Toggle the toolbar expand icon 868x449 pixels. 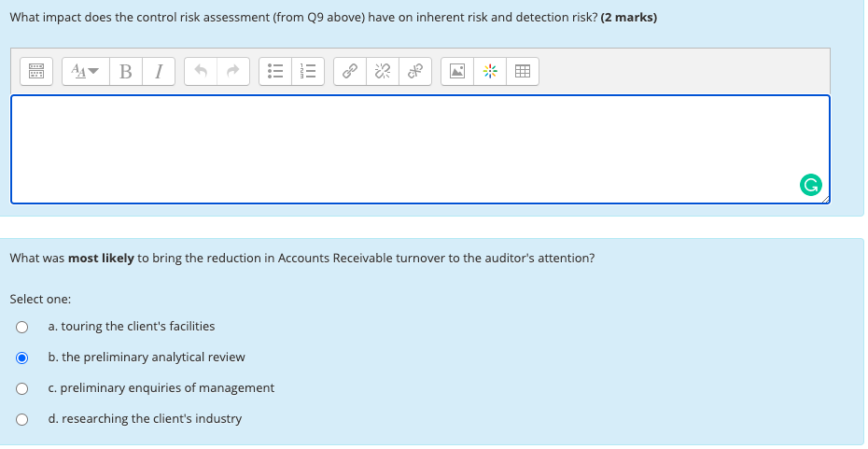36,72
